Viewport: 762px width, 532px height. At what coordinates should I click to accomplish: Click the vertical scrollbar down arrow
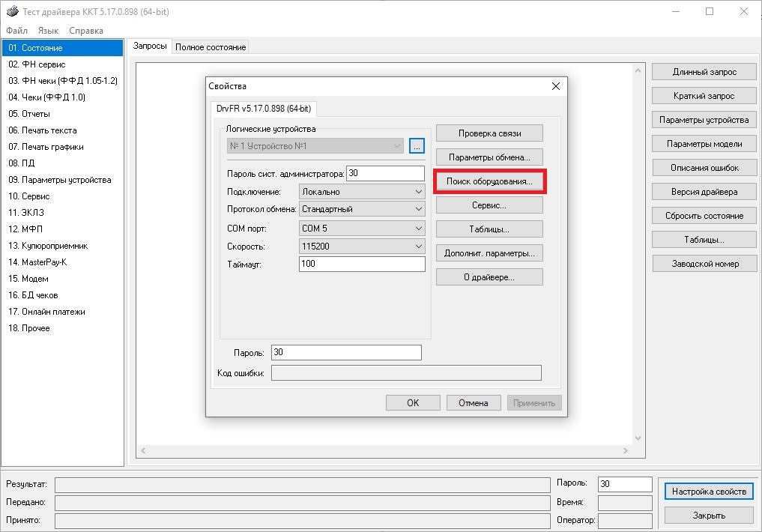point(638,438)
